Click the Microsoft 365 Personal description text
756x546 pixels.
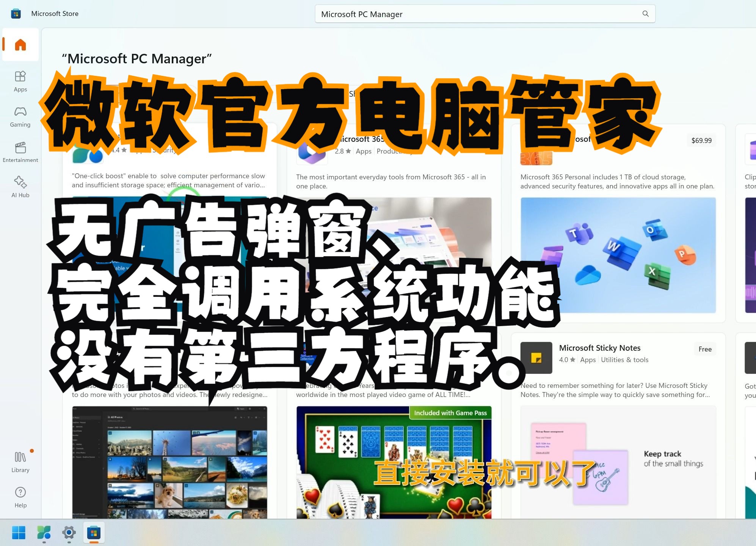[617, 182]
